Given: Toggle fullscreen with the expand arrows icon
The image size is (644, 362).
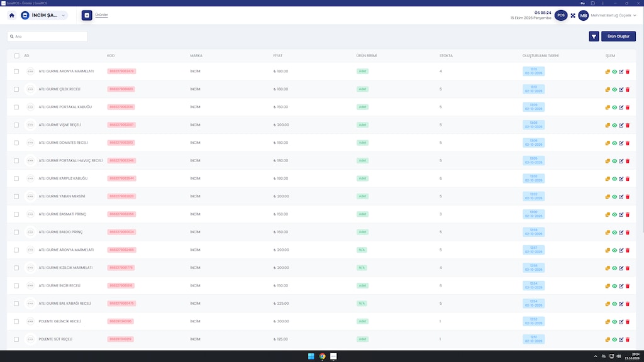Looking at the screenshot, I should [x=573, y=16].
